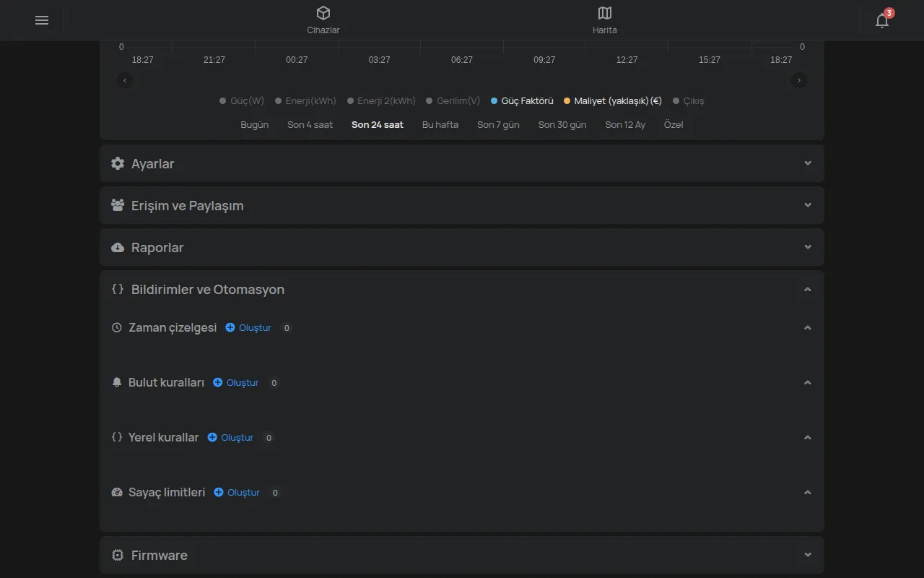Toggle the Gerilim(V) chart series
Viewport: 924px width, 578px height.
point(453,101)
